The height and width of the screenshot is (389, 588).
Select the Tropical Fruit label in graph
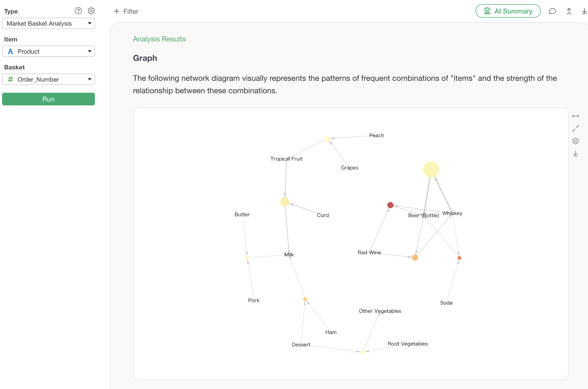coord(286,159)
